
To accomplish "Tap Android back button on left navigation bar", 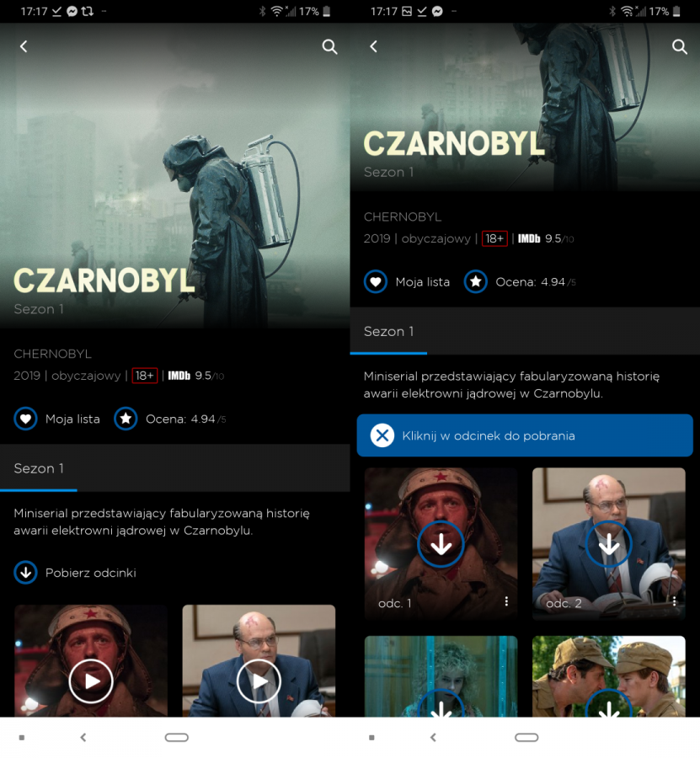I will (83, 737).
